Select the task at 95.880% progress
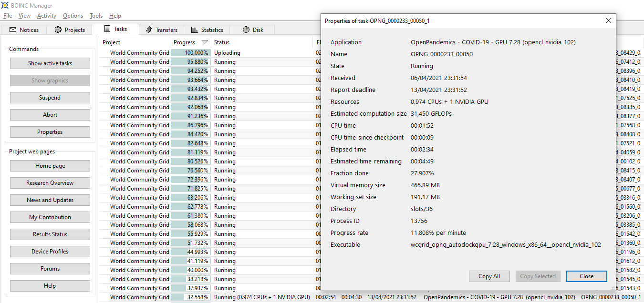Image resolution: width=644 pixels, height=303 pixels. coord(190,62)
